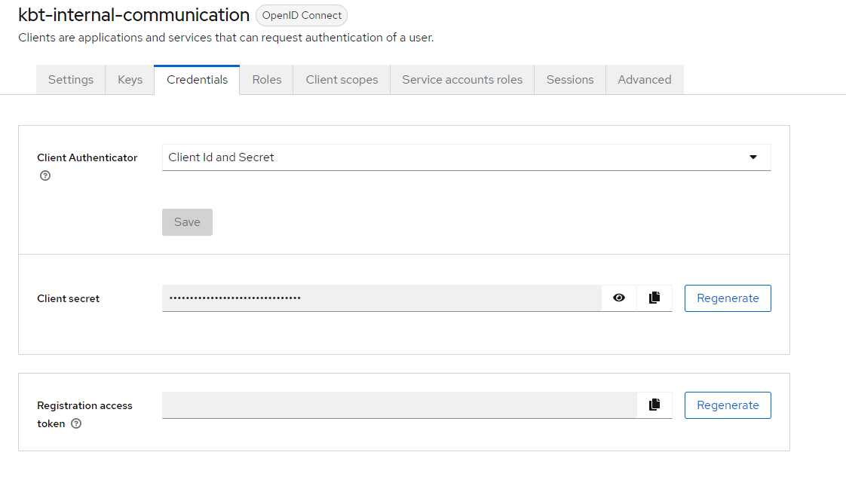Expand the Client Authenticator dropdown arrow

click(x=753, y=157)
